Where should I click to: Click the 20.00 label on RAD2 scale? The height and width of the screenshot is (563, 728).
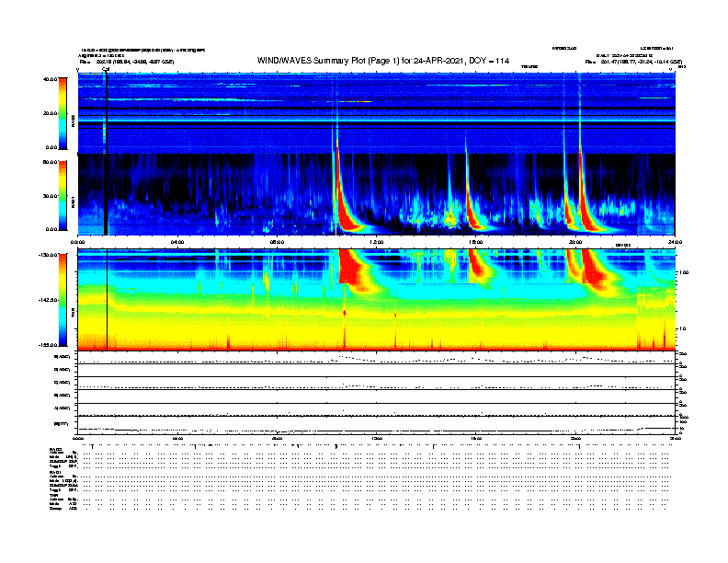point(51,113)
